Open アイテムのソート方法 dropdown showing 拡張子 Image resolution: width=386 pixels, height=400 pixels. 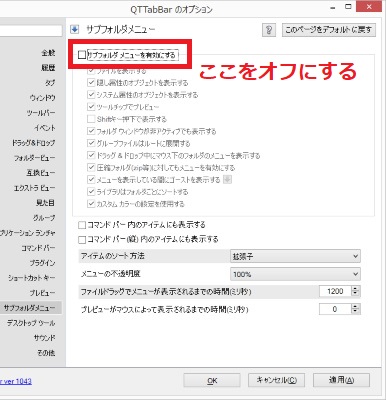[295, 256]
